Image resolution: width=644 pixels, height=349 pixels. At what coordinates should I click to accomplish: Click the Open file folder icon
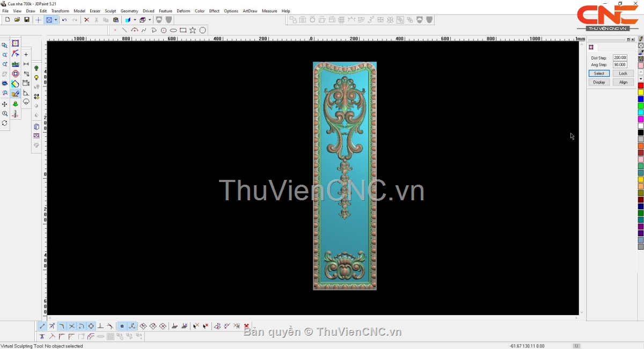coord(17,20)
